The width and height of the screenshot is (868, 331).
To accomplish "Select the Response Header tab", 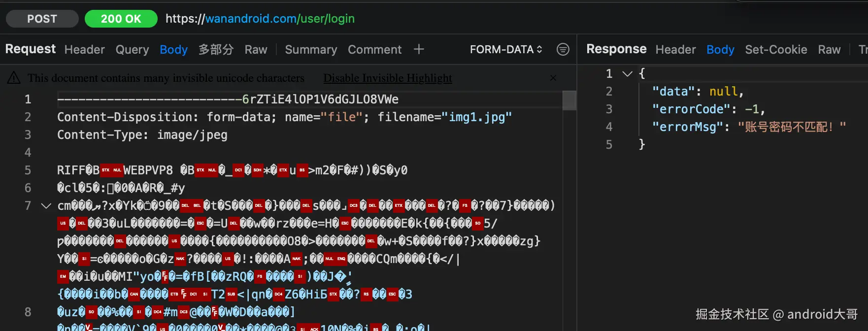I will pos(675,49).
